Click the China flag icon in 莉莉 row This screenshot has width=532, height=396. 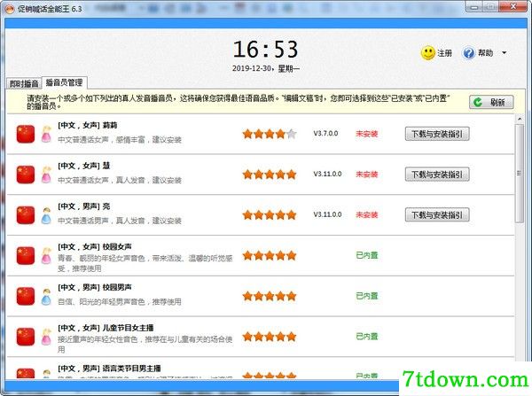coord(26,134)
